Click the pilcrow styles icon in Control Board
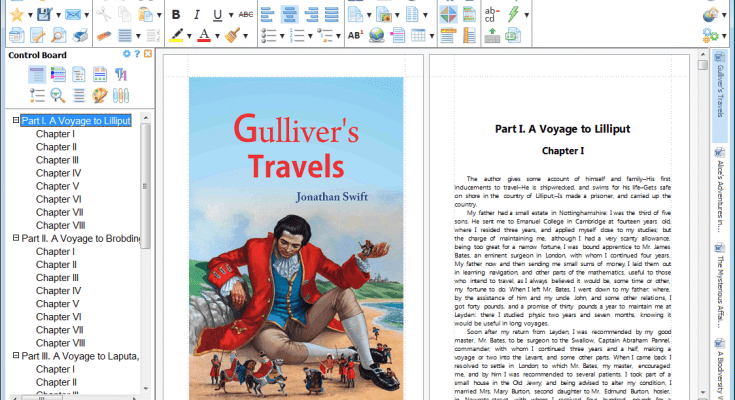This screenshot has height=400, width=735. click(x=120, y=75)
